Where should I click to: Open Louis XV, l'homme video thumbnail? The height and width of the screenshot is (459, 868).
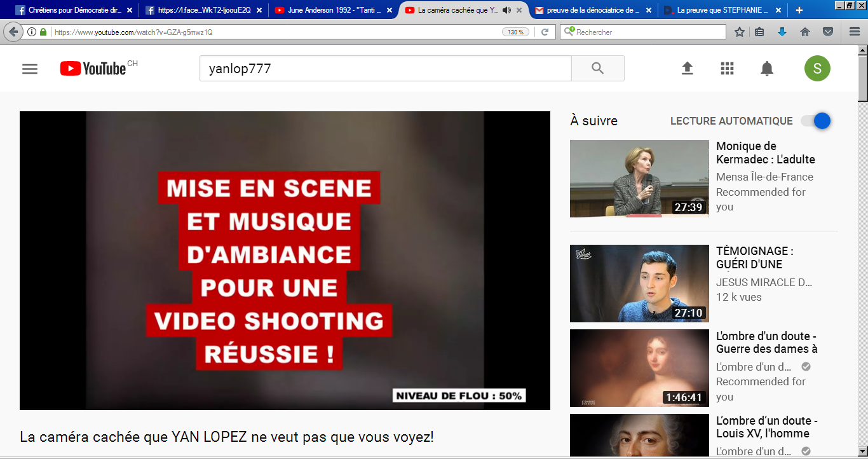point(639,436)
